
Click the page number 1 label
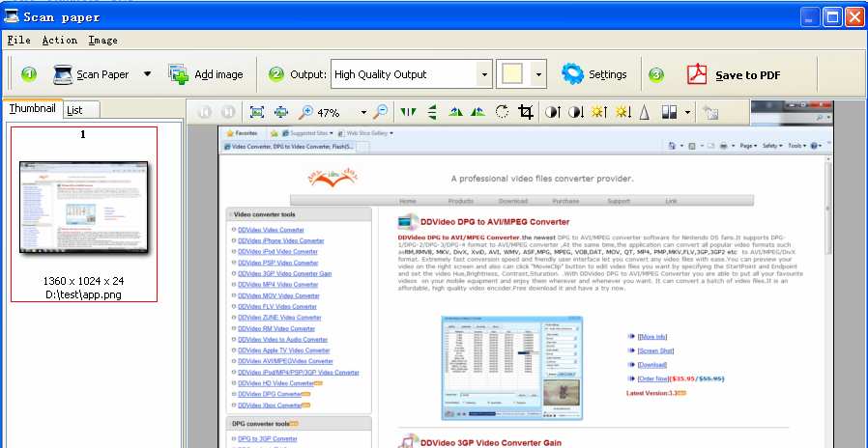tap(83, 134)
